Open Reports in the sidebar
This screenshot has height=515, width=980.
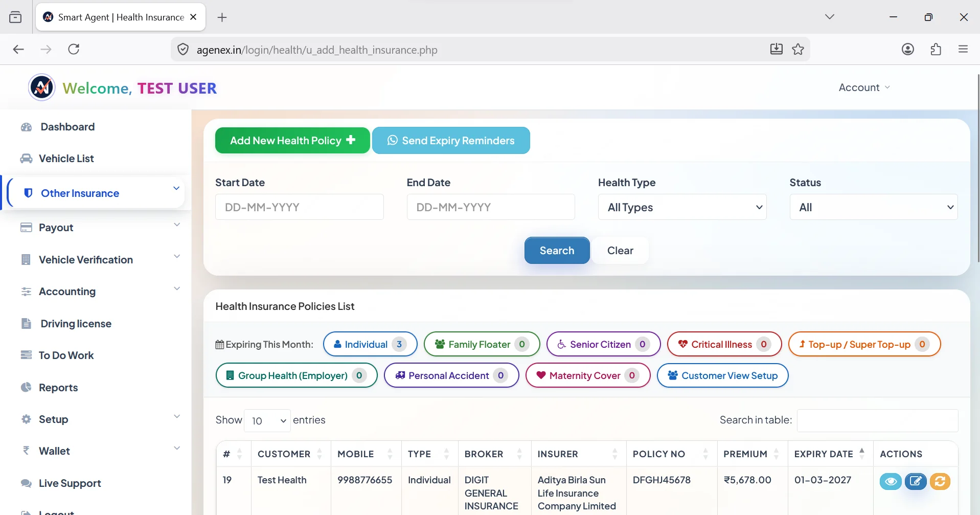(x=58, y=387)
